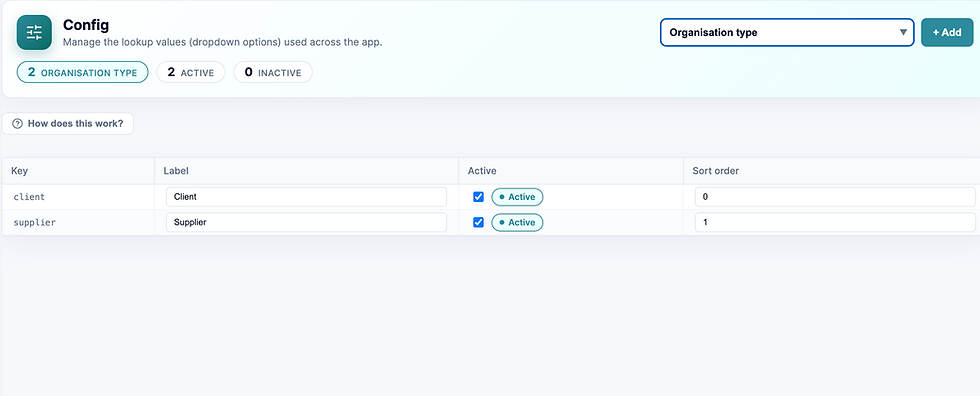Open the How does this work? help
The image size is (980, 396).
[x=68, y=124]
